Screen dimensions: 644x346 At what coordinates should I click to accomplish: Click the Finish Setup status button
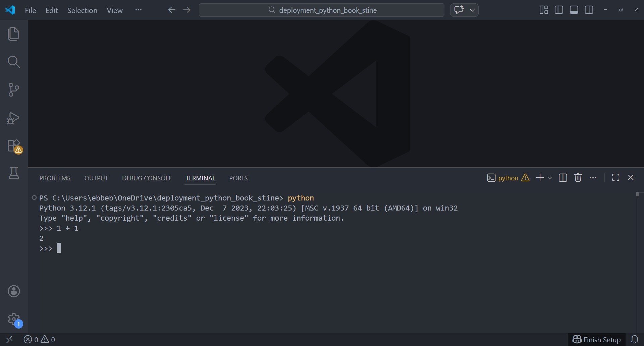point(596,340)
